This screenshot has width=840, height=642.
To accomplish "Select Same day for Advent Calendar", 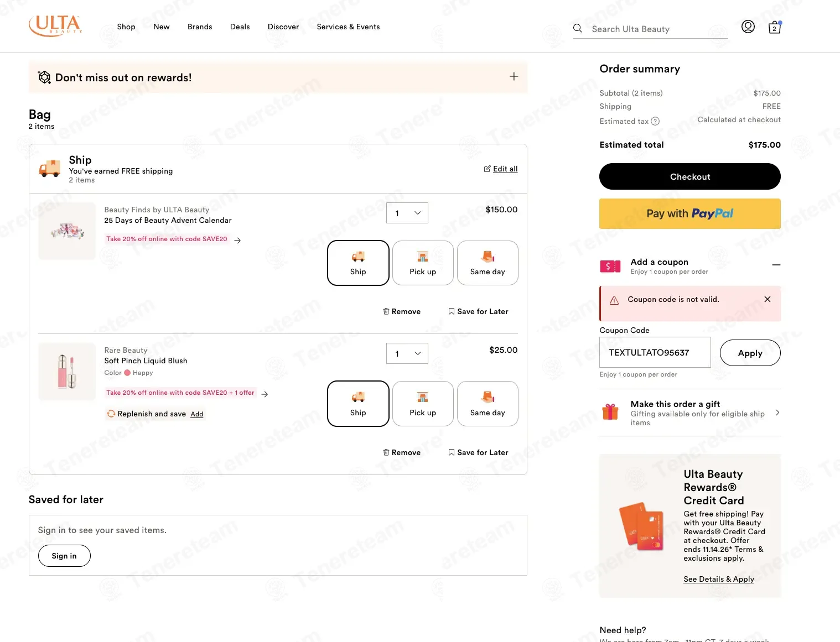I will (x=488, y=263).
